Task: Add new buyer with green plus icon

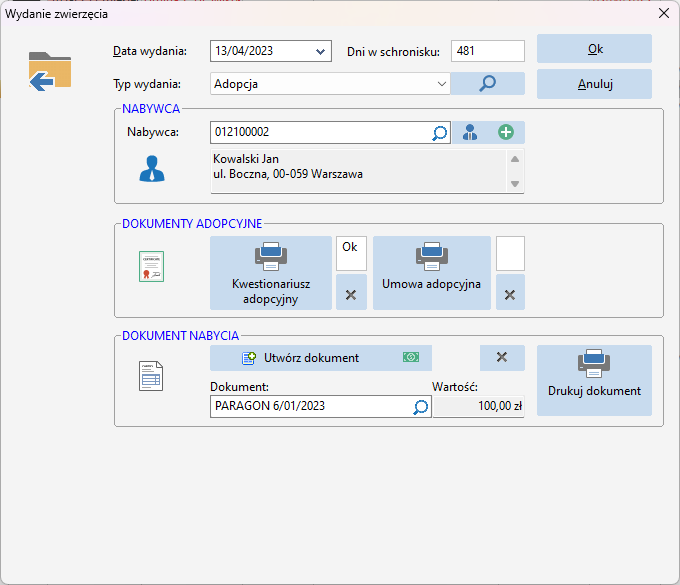Action: 506,132
